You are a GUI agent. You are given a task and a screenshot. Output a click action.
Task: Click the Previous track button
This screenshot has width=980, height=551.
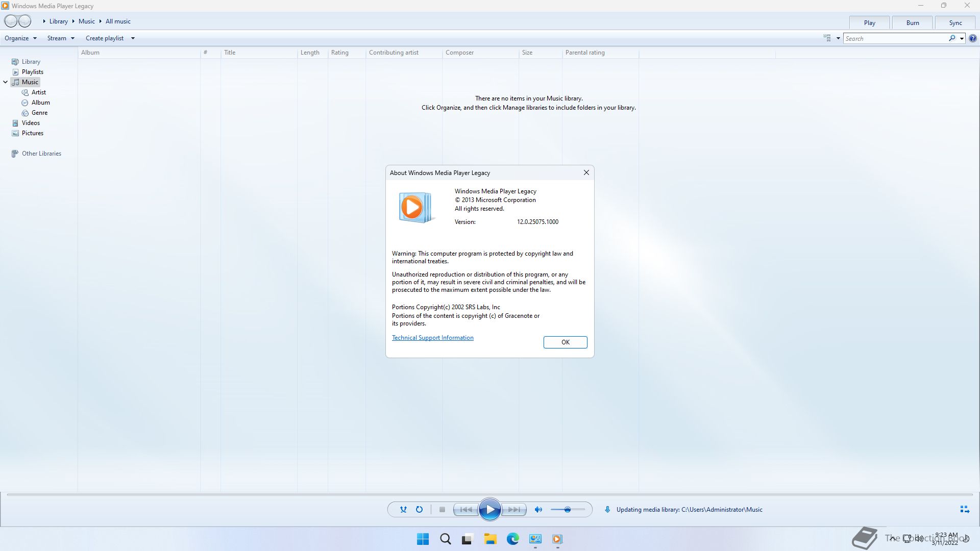coord(466,509)
